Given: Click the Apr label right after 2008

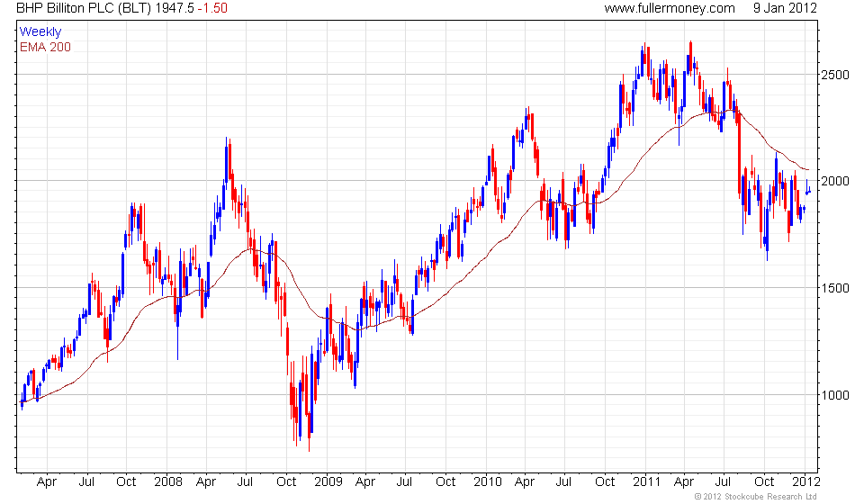Looking at the screenshot, I should pos(206,482).
